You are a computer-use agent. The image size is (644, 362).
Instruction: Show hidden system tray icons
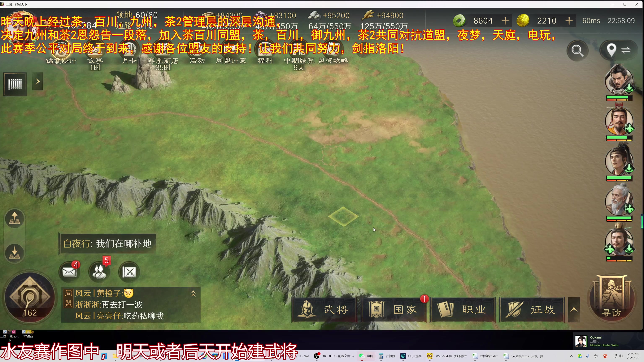point(571,356)
